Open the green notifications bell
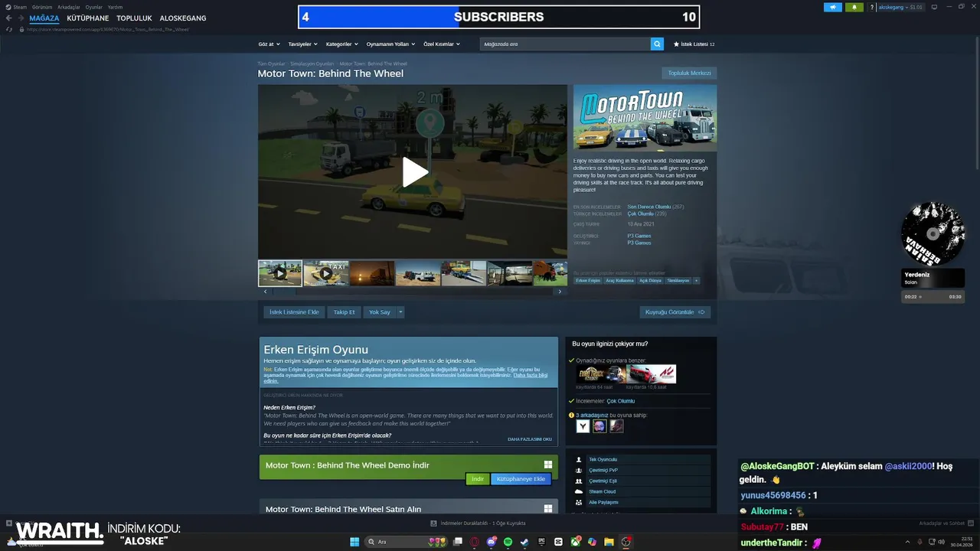The image size is (980, 551). click(x=854, y=7)
